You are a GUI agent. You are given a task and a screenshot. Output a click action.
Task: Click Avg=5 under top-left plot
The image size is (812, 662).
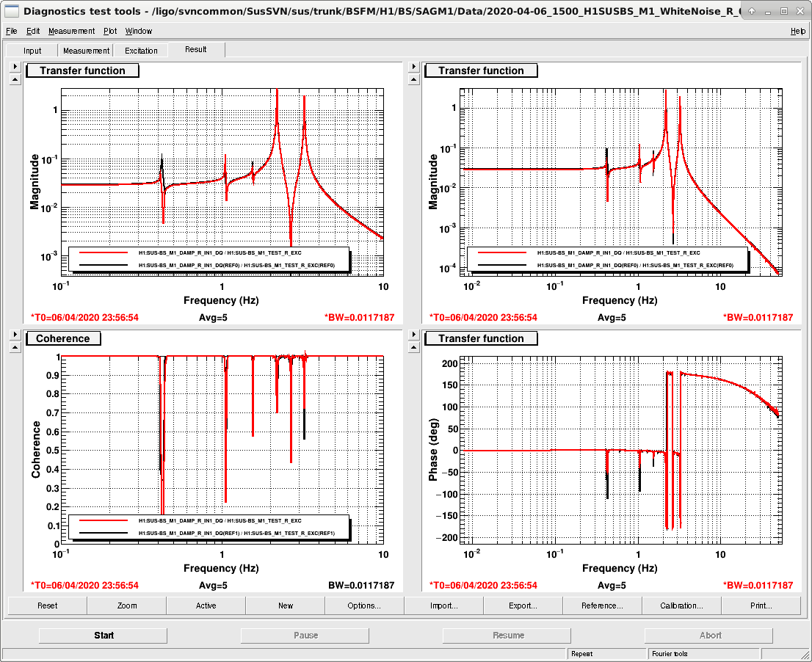(213, 317)
